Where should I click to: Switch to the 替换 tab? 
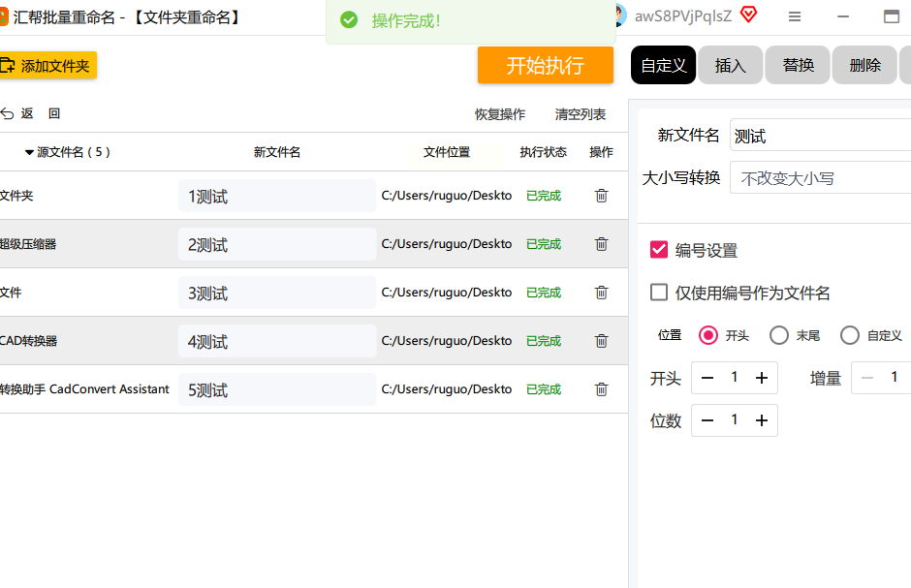click(798, 66)
